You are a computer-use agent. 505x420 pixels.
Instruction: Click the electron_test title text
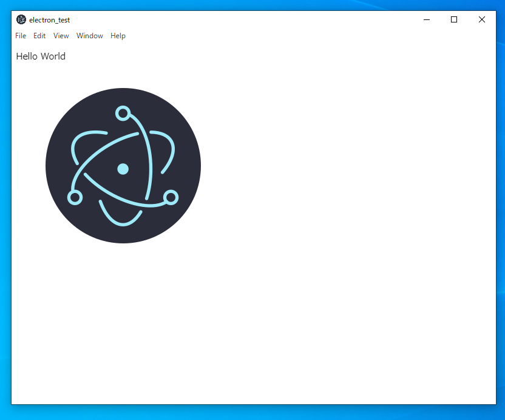click(x=49, y=19)
